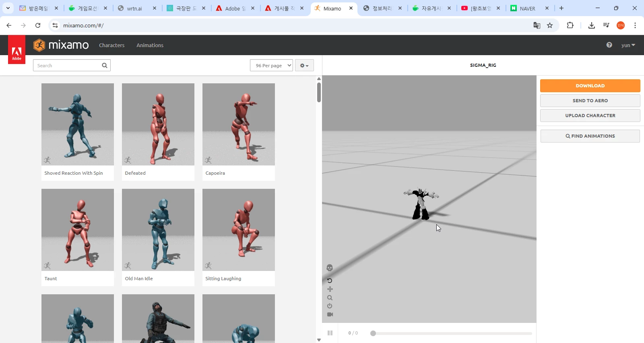Click running-man icon on Shoved Reaction card

(47, 160)
